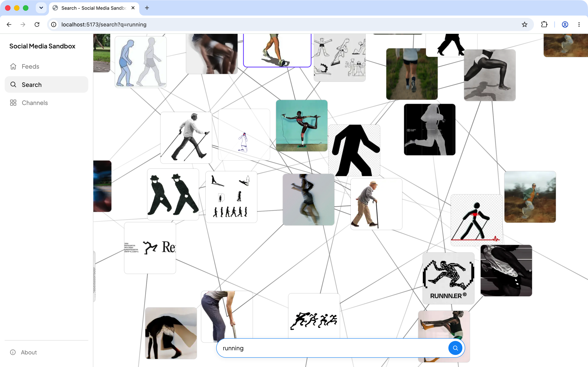Open the teal backdrop arabesque pose image
Viewport: 588px width, 367px height.
click(302, 126)
